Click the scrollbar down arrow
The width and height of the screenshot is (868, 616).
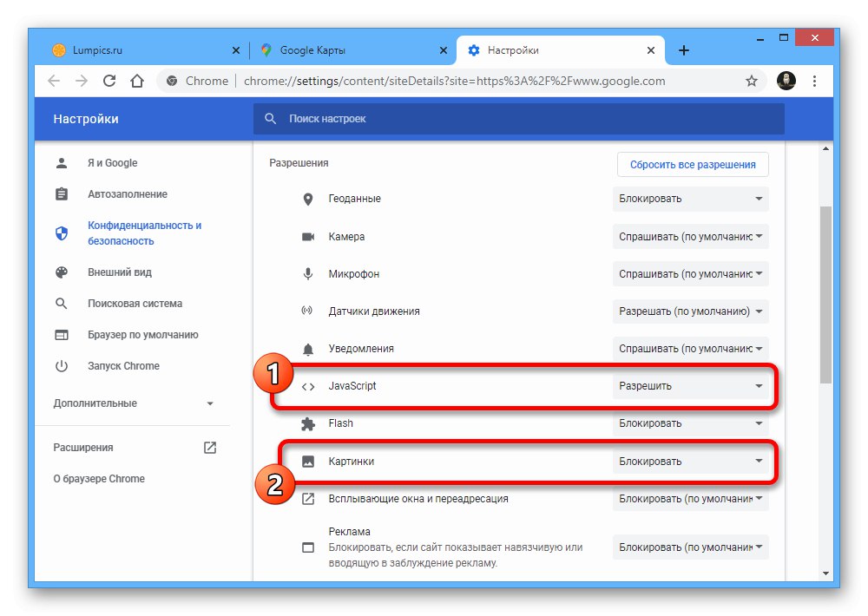coord(825,573)
